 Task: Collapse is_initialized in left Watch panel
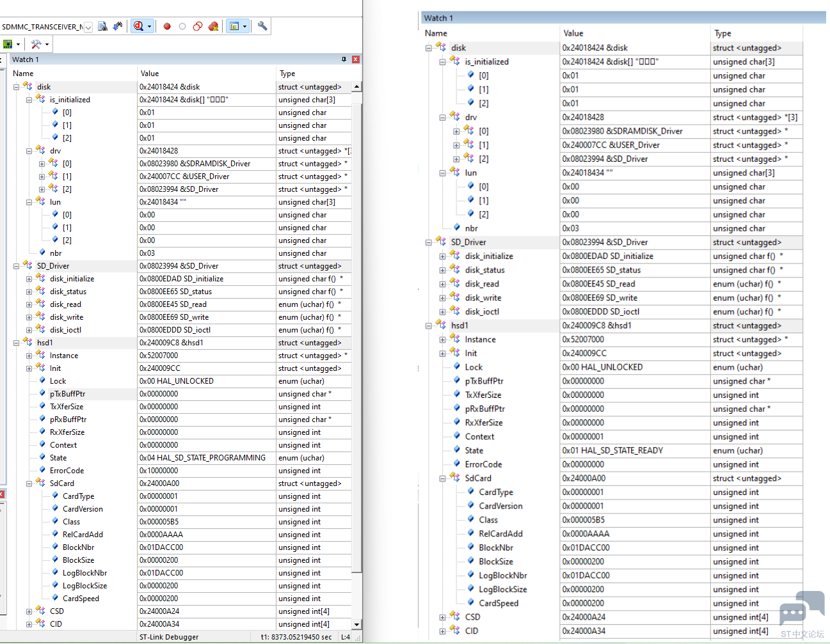29,100
